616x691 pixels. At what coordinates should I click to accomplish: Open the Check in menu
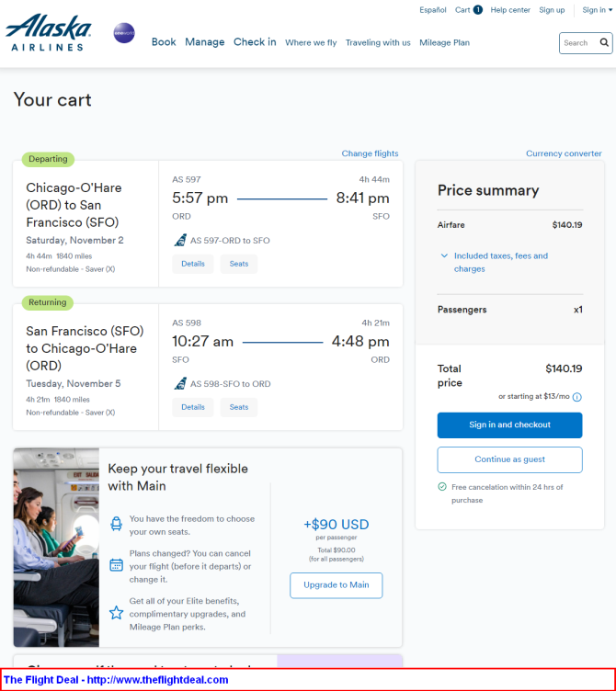click(255, 42)
